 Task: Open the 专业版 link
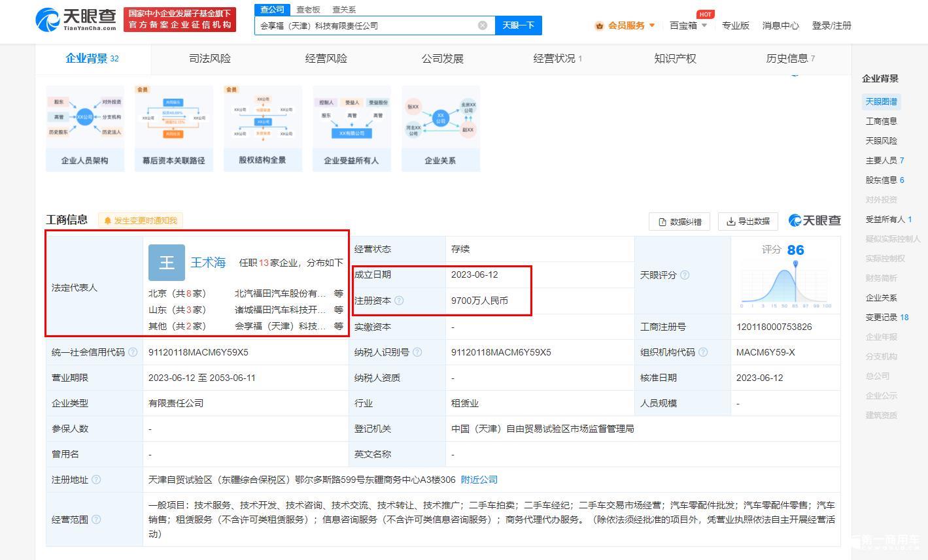click(736, 25)
